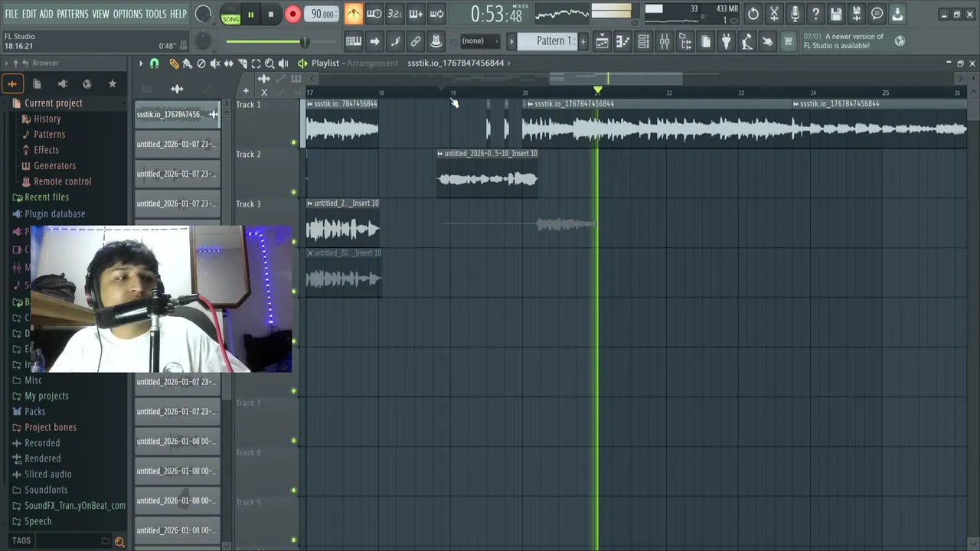Open the plugin picker plug icon
The height and width of the screenshot is (551, 980).
tap(727, 41)
